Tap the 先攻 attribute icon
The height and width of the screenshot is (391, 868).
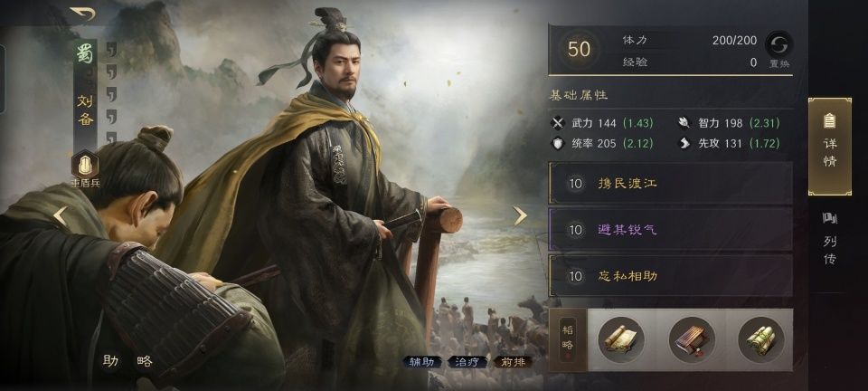coord(684,143)
